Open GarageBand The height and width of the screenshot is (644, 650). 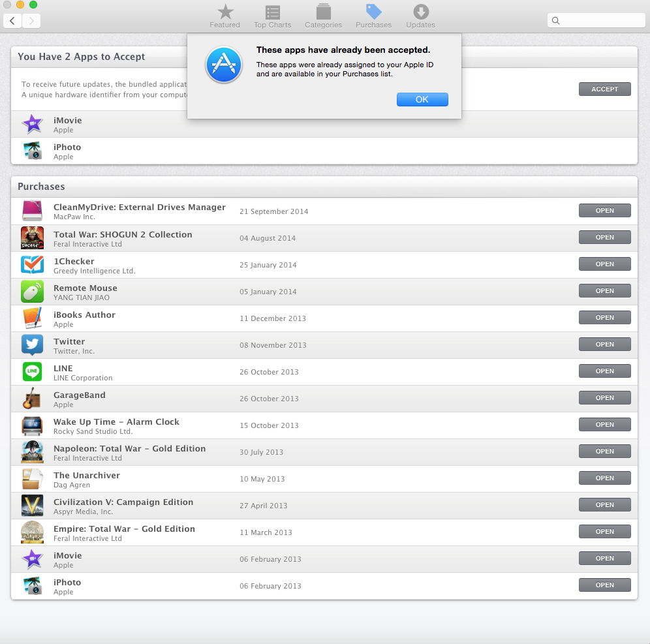pos(604,398)
